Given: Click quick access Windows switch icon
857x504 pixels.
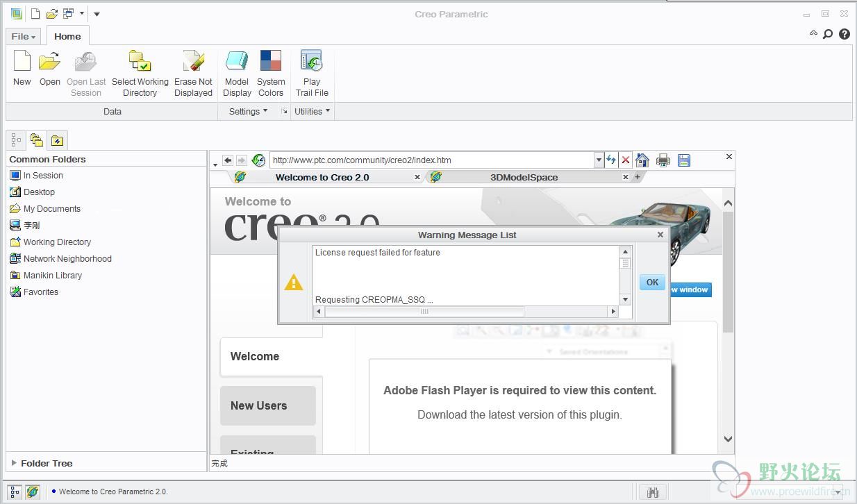Looking at the screenshot, I should [68, 13].
